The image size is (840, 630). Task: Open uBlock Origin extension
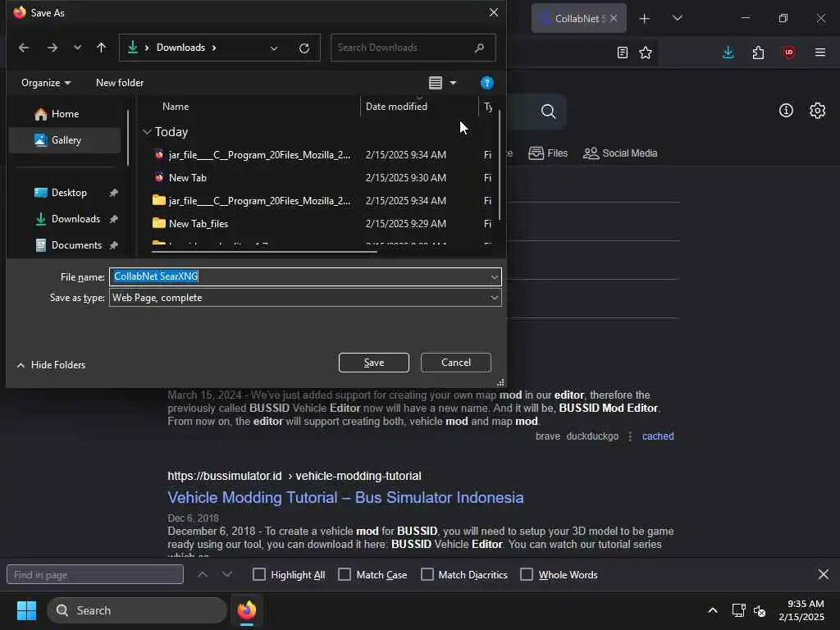pyautogui.click(x=788, y=52)
